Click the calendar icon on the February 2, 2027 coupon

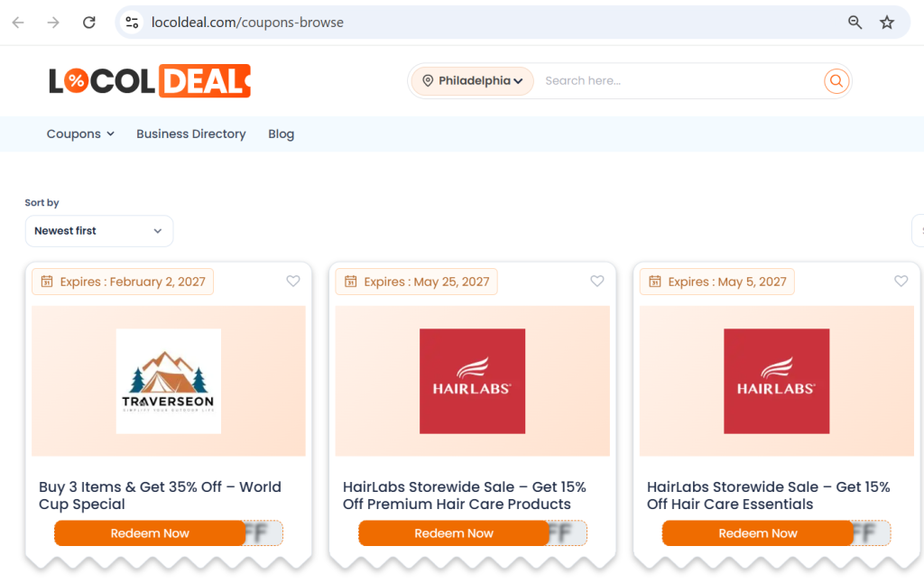tap(47, 282)
